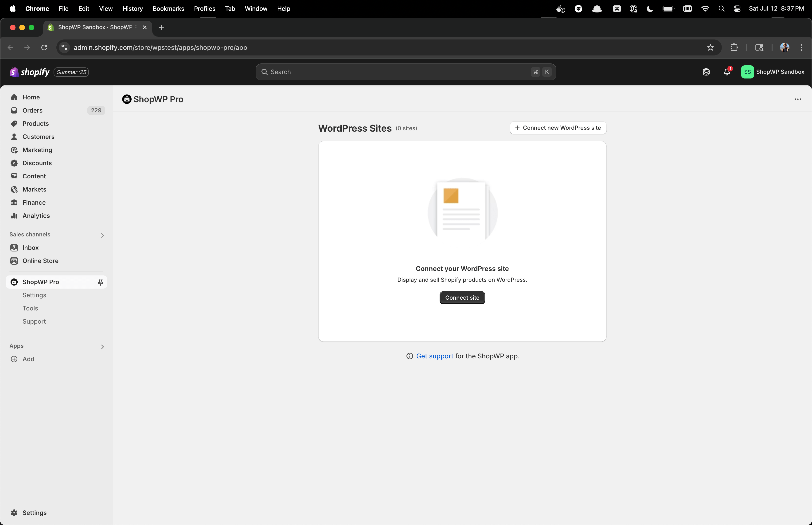Click the Wi-Fi status icon
Viewport: 812px width, 525px height.
(x=705, y=8)
